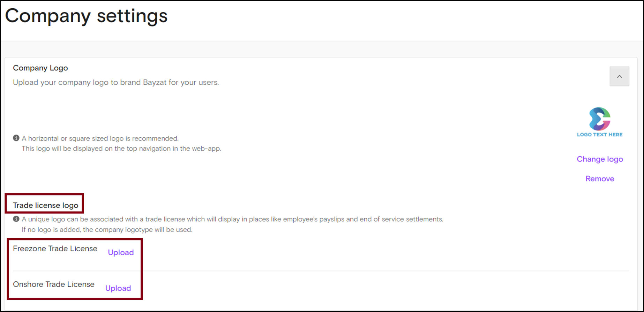Click the horizontal or square logo hint text

100,138
